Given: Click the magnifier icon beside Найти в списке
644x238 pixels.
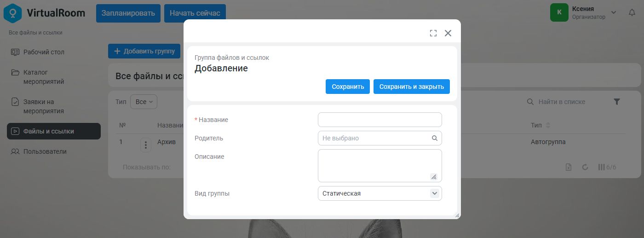Looking at the screenshot, I should pyautogui.click(x=530, y=102).
